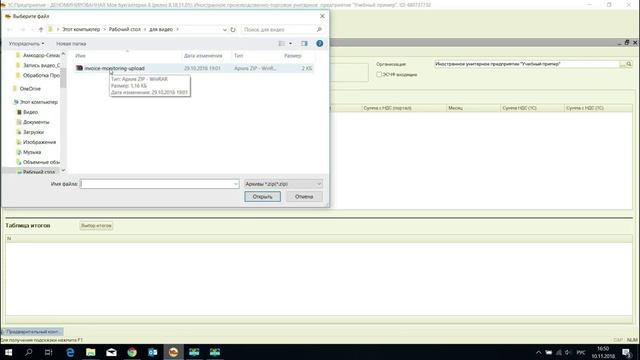Open Видео folder in navigation pane
Viewport: 640px width, 360px height.
tap(30, 112)
